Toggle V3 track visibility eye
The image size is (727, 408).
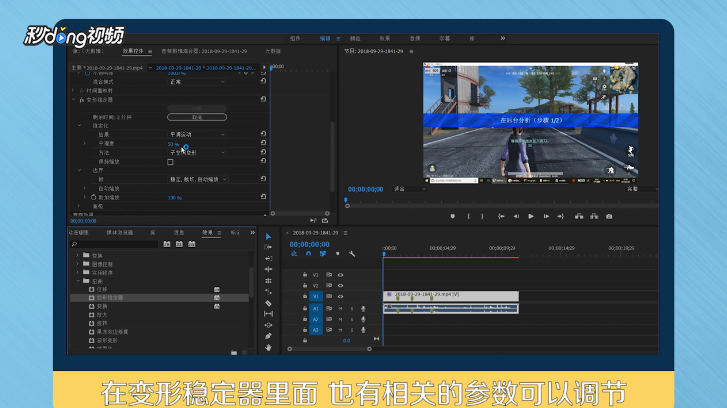[x=340, y=275]
